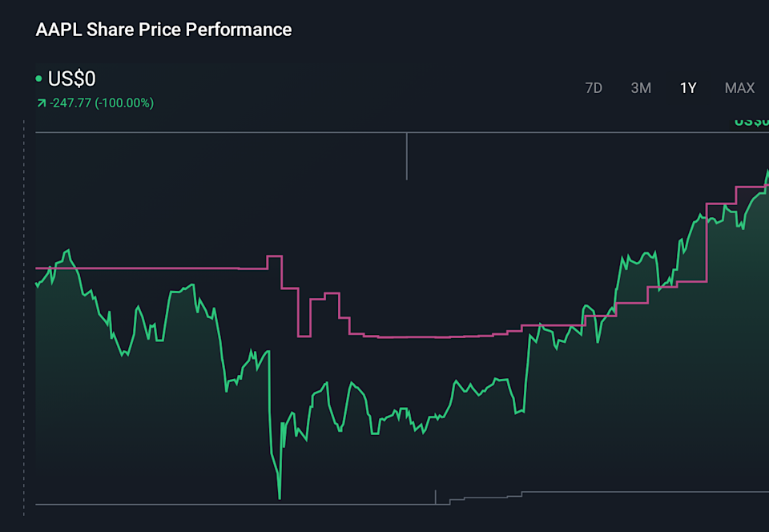Click the green upward arrow change icon

point(41,103)
